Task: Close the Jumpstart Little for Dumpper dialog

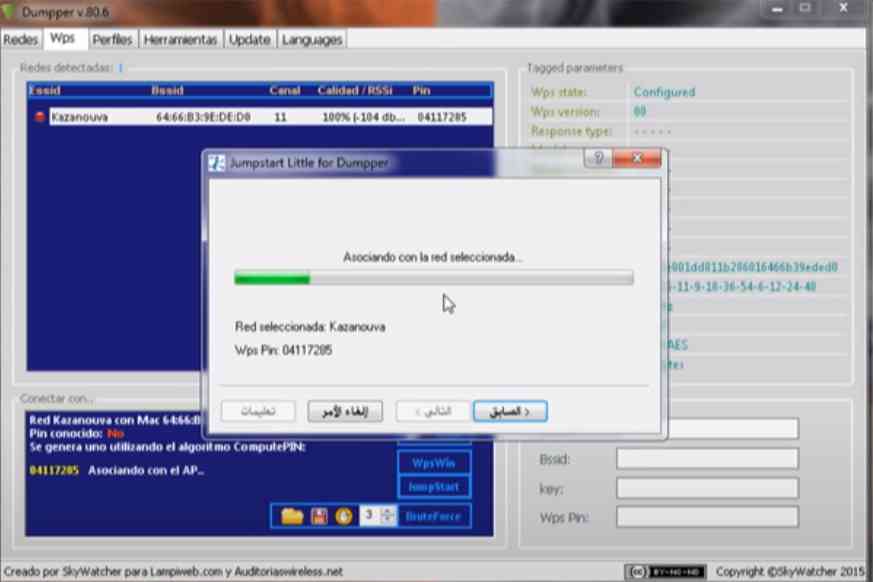Action: click(637, 159)
